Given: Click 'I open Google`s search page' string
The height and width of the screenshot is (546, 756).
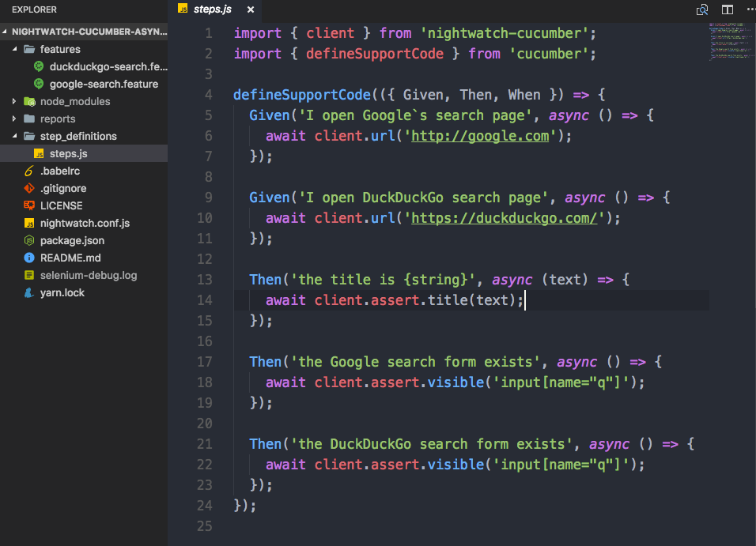Looking at the screenshot, I should coord(416,115).
